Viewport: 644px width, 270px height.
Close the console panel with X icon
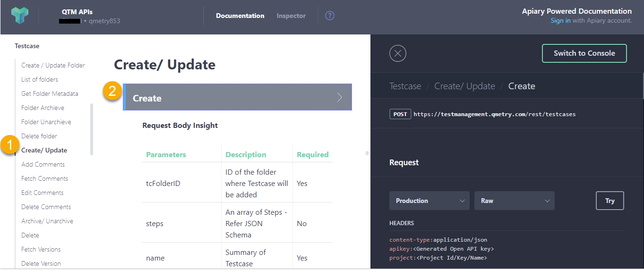click(398, 53)
